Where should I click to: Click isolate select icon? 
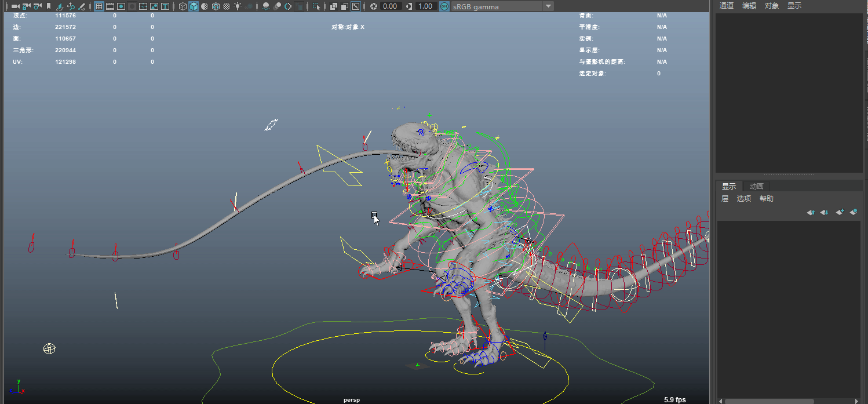[x=316, y=6]
